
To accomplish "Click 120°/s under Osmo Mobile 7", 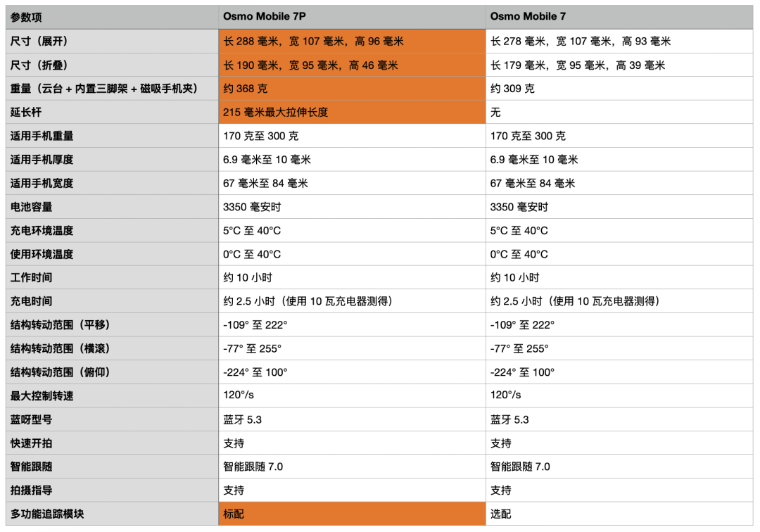I will coord(619,396).
